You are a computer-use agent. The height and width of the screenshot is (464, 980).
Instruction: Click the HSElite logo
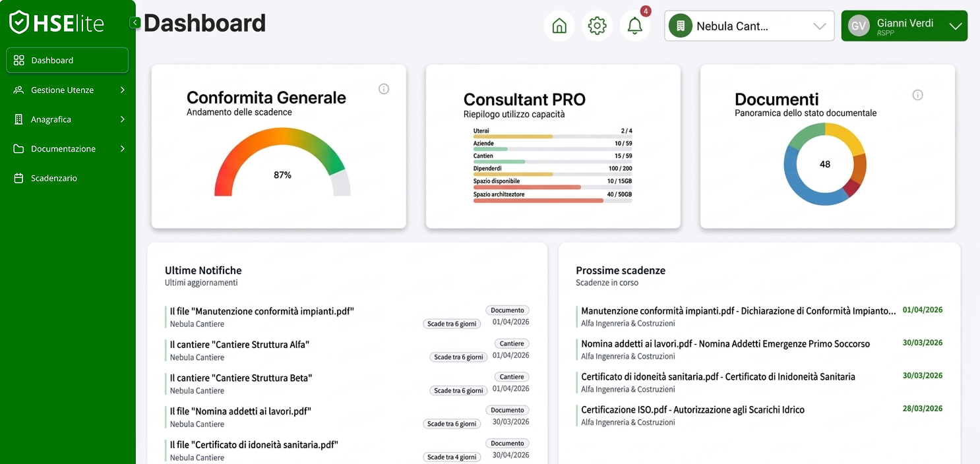[x=56, y=22]
